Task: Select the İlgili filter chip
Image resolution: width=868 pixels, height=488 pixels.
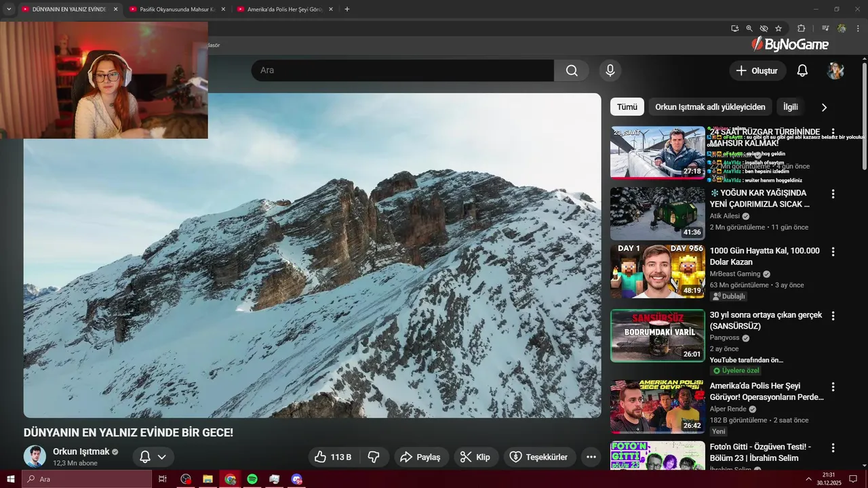Action: (791, 107)
